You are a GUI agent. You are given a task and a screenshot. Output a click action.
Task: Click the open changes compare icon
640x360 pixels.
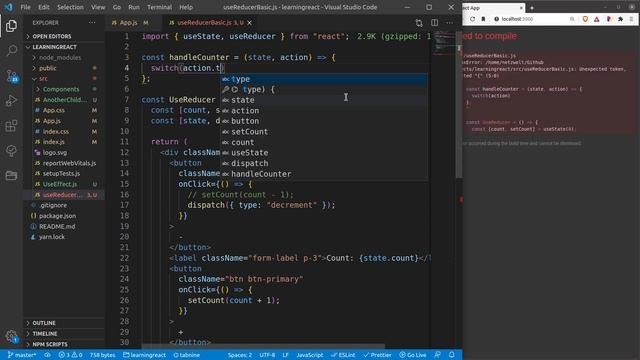(x=419, y=23)
